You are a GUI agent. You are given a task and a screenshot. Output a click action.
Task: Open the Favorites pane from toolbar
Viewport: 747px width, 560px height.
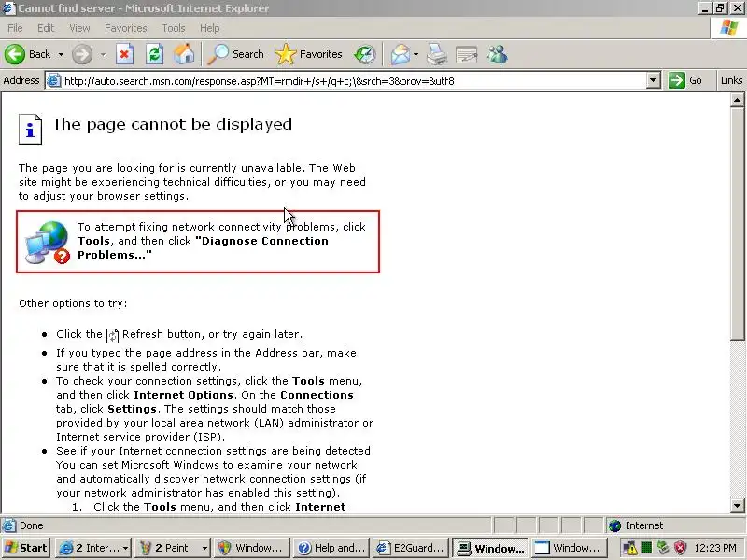[x=309, y=54]
